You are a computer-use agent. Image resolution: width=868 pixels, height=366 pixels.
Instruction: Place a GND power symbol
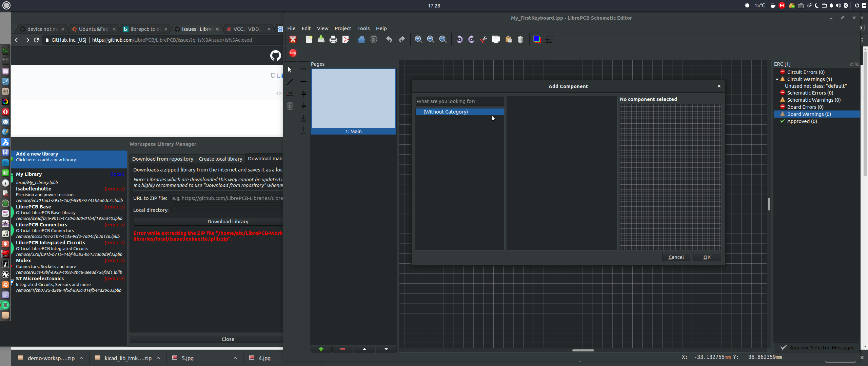click(303, 118)
